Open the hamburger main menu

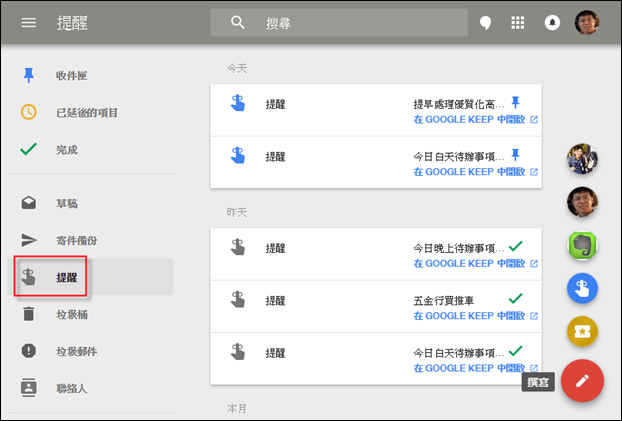point(29,23)
